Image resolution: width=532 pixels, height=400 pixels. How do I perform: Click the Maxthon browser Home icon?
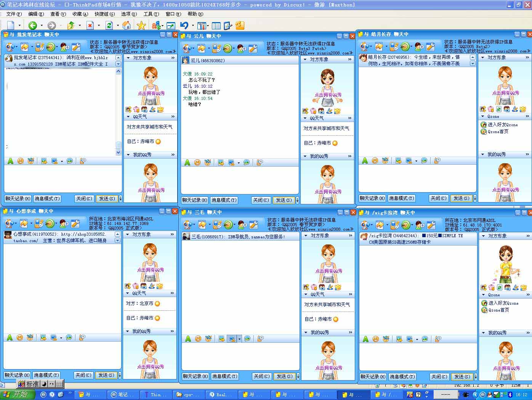[127, 26]
